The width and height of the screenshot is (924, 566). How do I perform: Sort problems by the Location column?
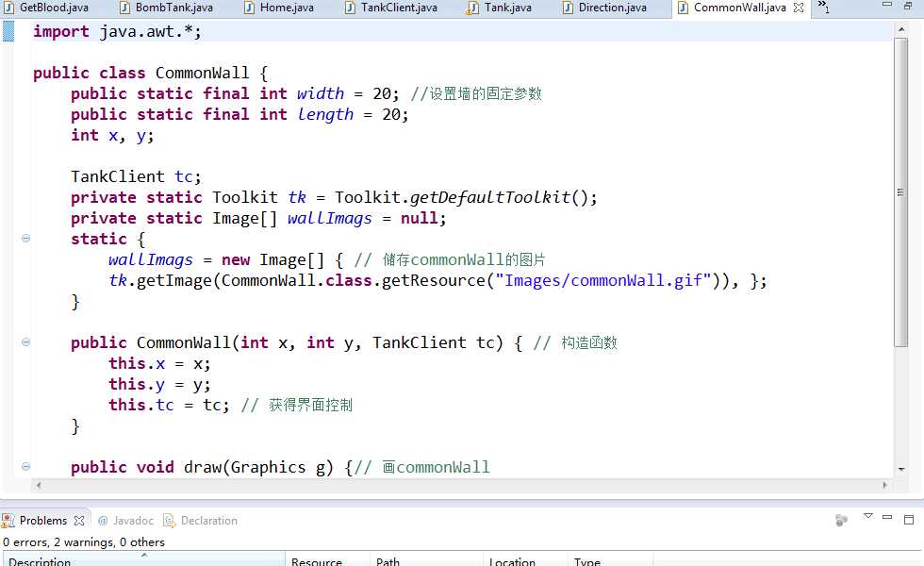click(526, 560)
